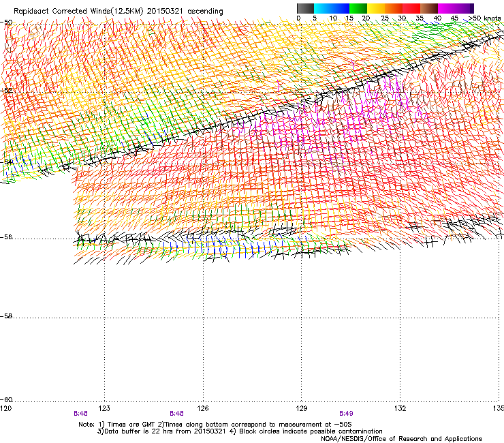Screen dimensions: 504x443
Task: Click the latitude label '-50'
Action: coord(6,22)
